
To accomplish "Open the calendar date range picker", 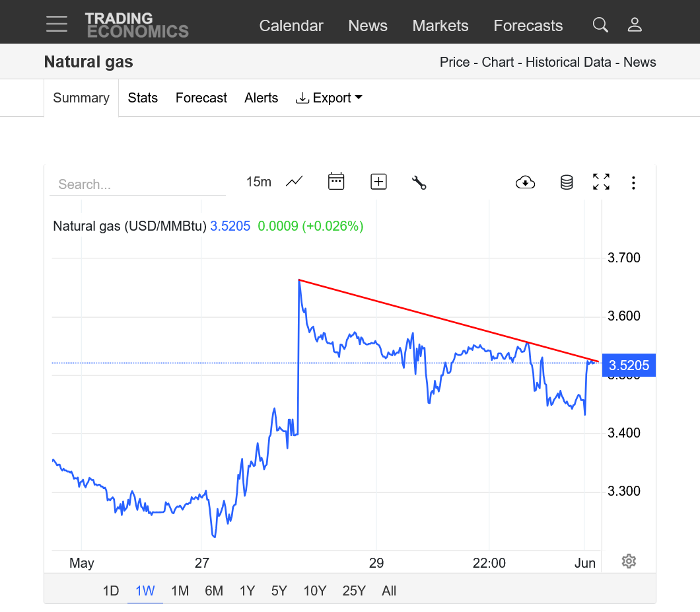I will coord(336,182).
